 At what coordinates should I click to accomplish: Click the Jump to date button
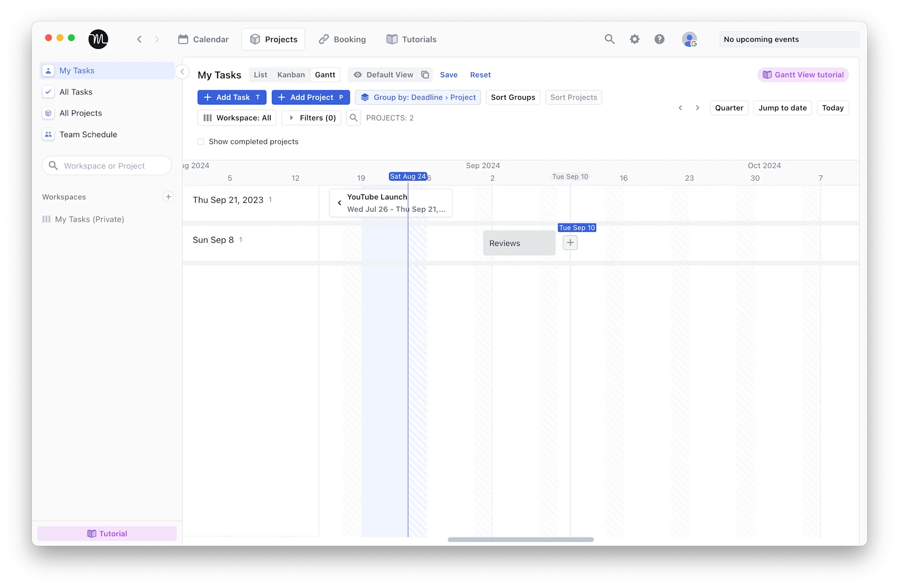(782, 108)
